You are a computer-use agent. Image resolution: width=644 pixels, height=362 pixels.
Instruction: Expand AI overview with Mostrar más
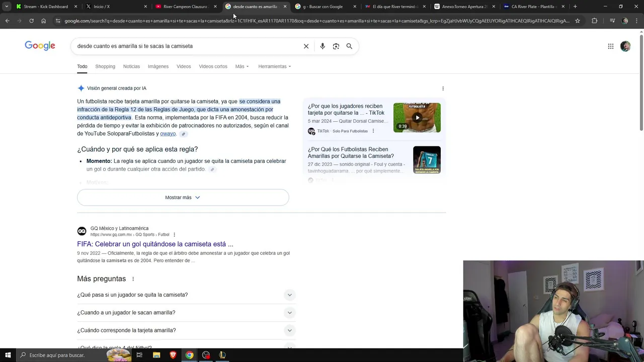pyautogui.click(x=183, y=198)
